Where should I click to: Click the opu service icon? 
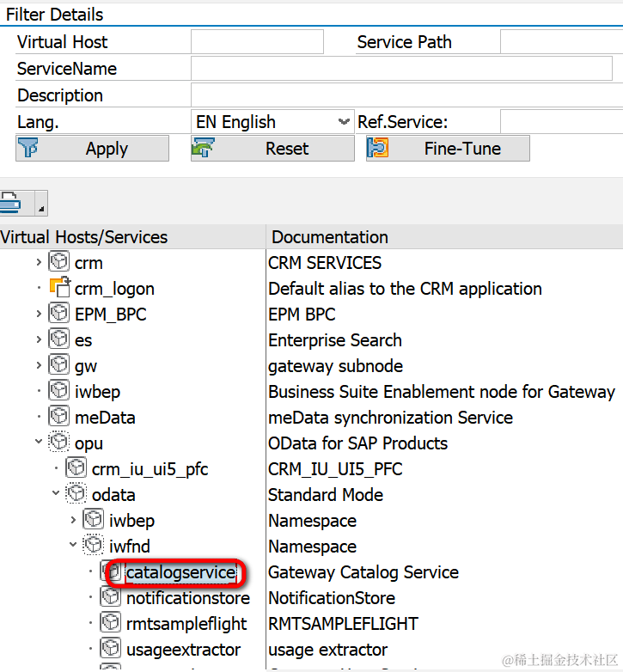pyautogui.click(x=58, y=442)
